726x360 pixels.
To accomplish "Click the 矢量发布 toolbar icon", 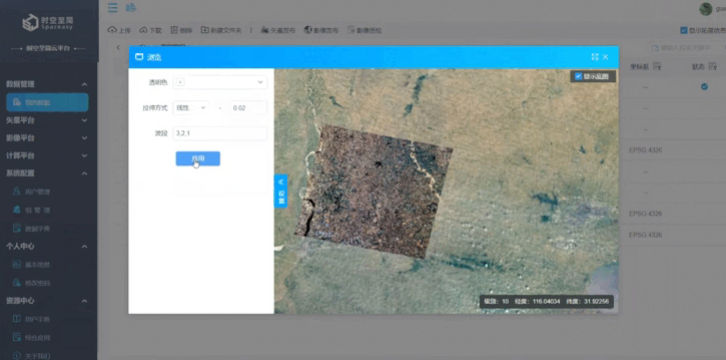I will 264,30.
